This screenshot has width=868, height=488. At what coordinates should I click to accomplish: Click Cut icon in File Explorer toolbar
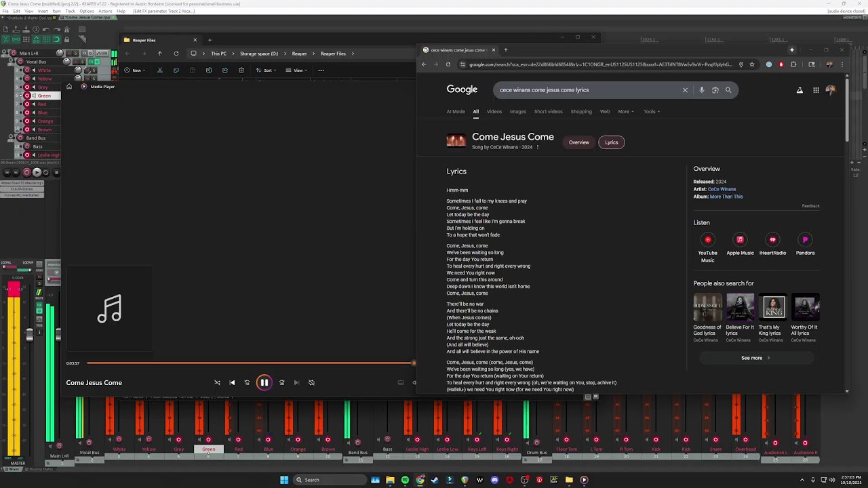[x=159, y=70]
